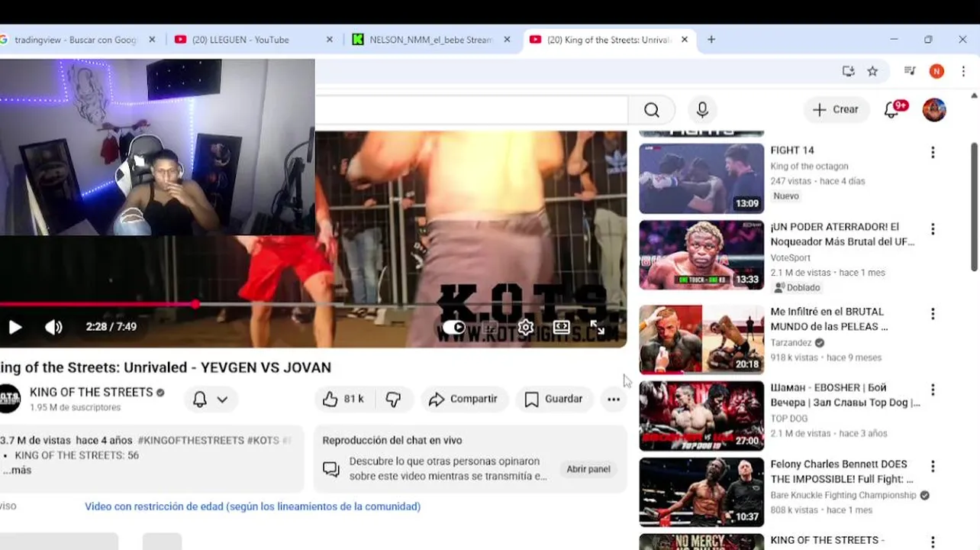Enter fullscreen video mode

click(597, 328)
